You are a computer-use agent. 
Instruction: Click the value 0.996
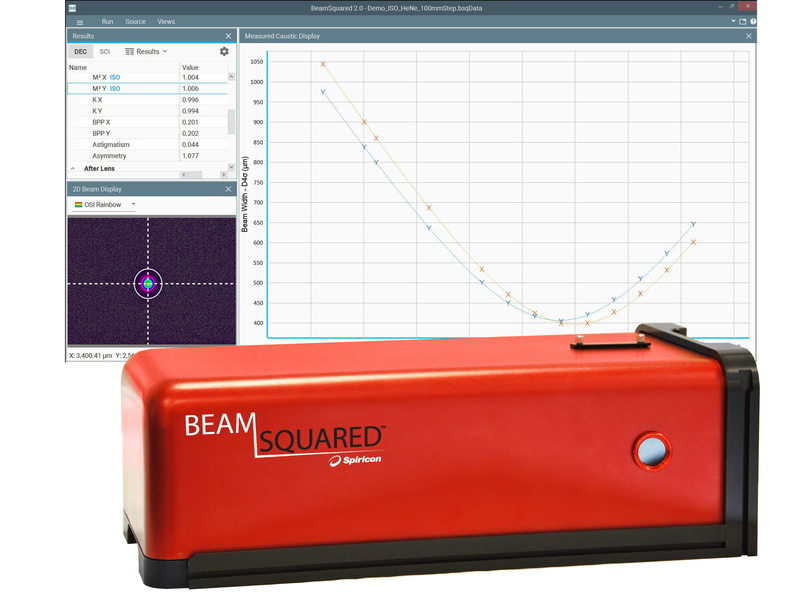click(x=190, y=100)
